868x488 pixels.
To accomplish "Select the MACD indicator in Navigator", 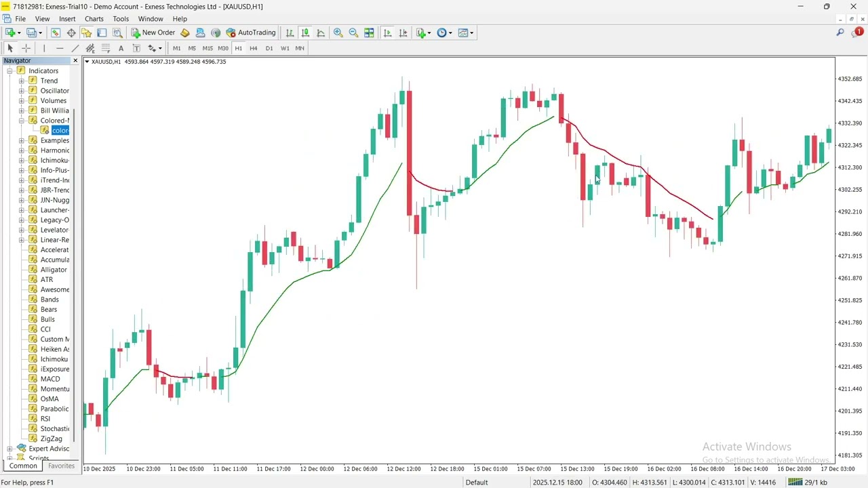I will point(50,379).
